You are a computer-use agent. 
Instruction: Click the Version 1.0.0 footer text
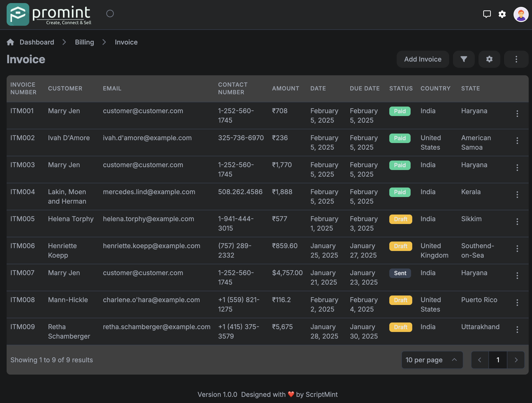(x=217, y=394)
